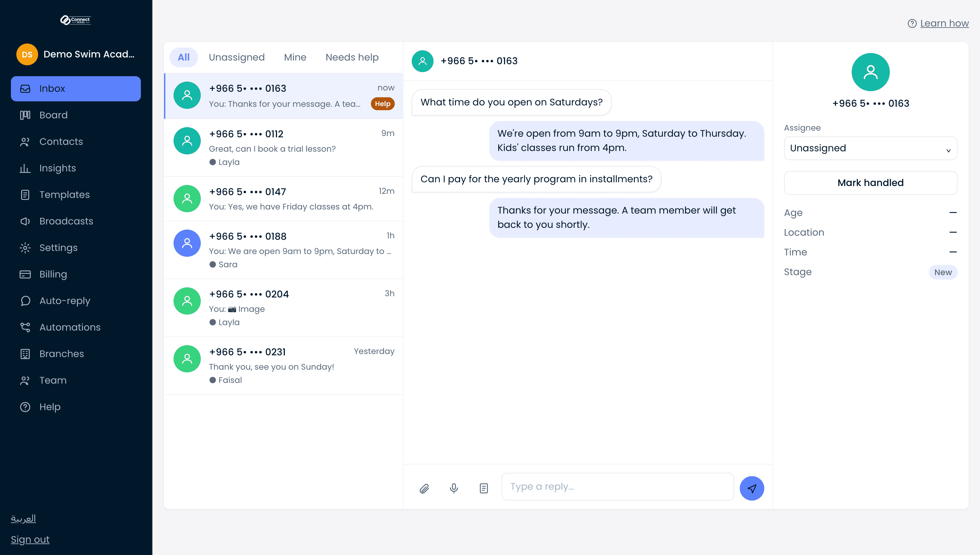The width and height of the screenshot is (980, 555).
Task: Switch language to العربية
Action: pyautogui.click(x=23, y=518)
